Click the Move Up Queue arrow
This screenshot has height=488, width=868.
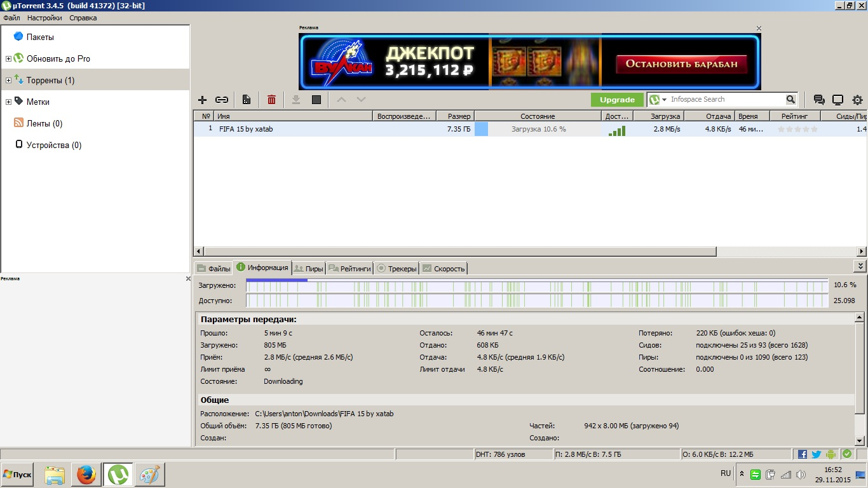342,100
